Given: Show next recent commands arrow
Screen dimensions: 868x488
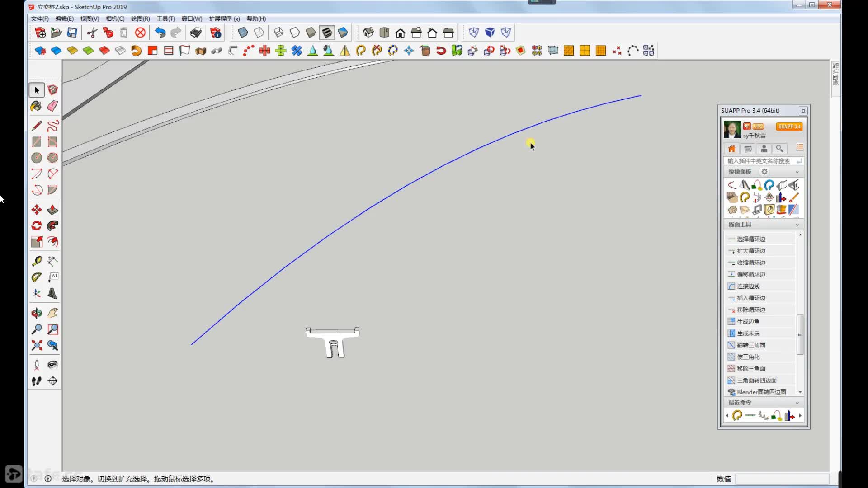Looking at the screenshot, I should pos(800,416).
